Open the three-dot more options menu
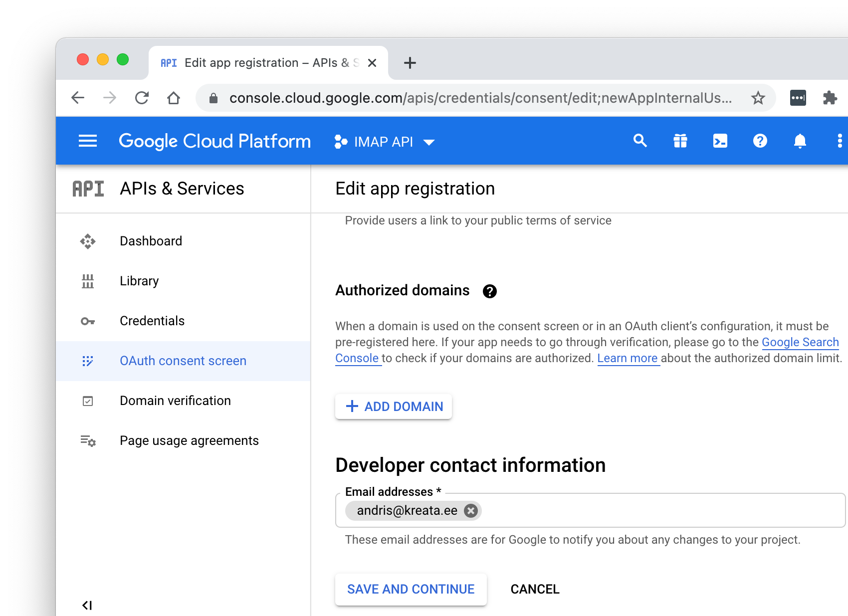Image resolution: width=848 pixels, height=616 pixels. 840,141
